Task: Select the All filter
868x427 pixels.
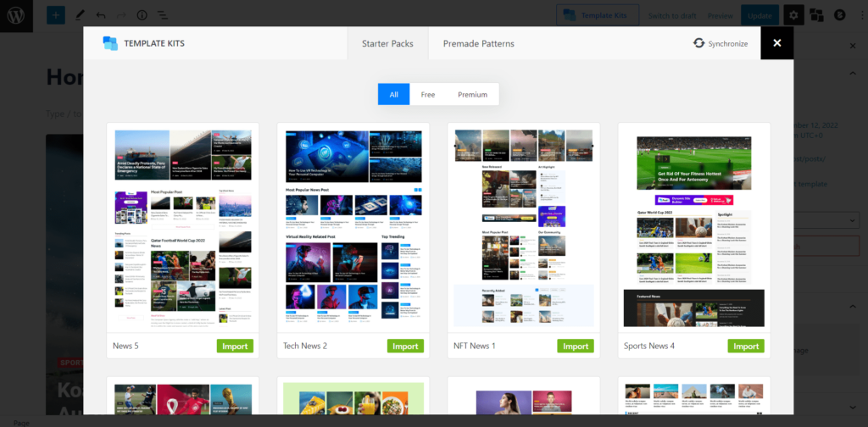Action: [393, 95]
